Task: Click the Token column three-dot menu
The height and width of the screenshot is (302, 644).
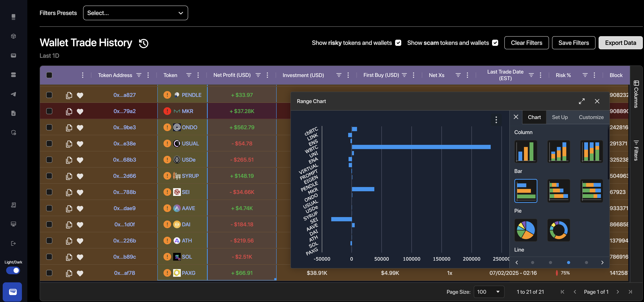Action: tap(198, 75)
